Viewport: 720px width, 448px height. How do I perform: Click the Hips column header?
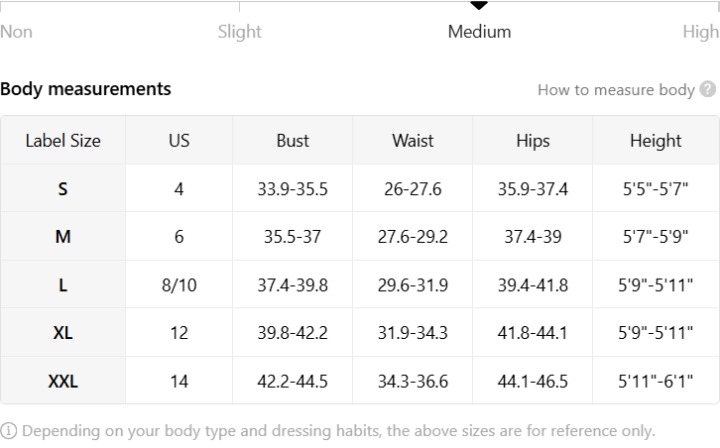[533, 141]
